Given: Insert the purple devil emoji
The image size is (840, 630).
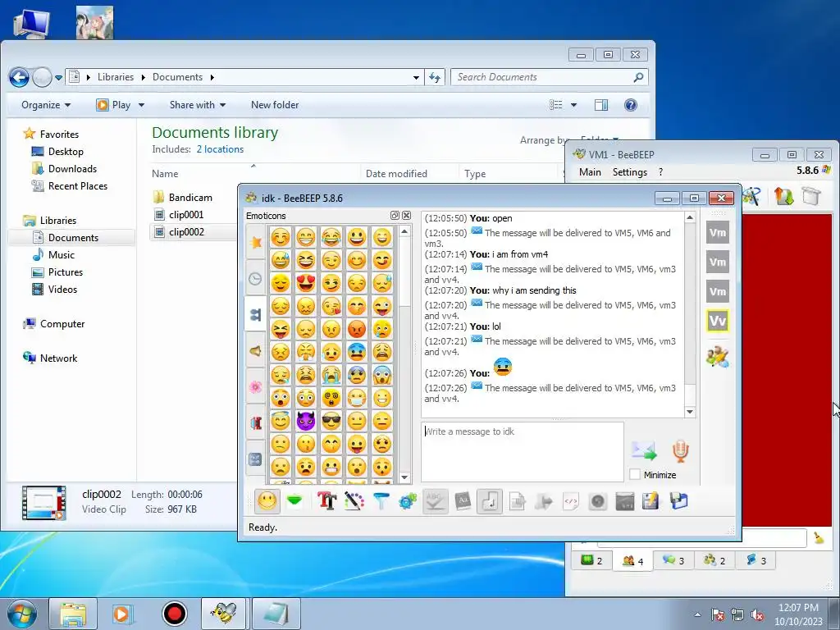Looking at the screenshot, I should [306, 421].
